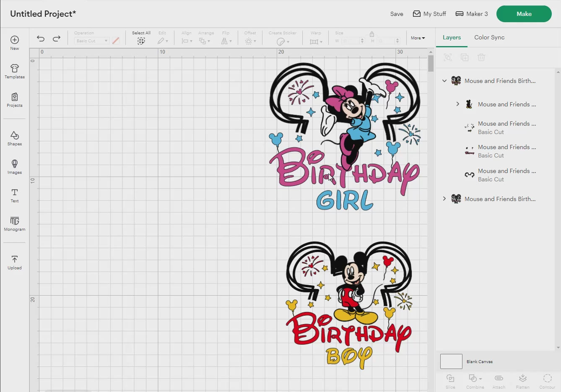Click the canvas vertical scrollbar

tap(431, 64)
